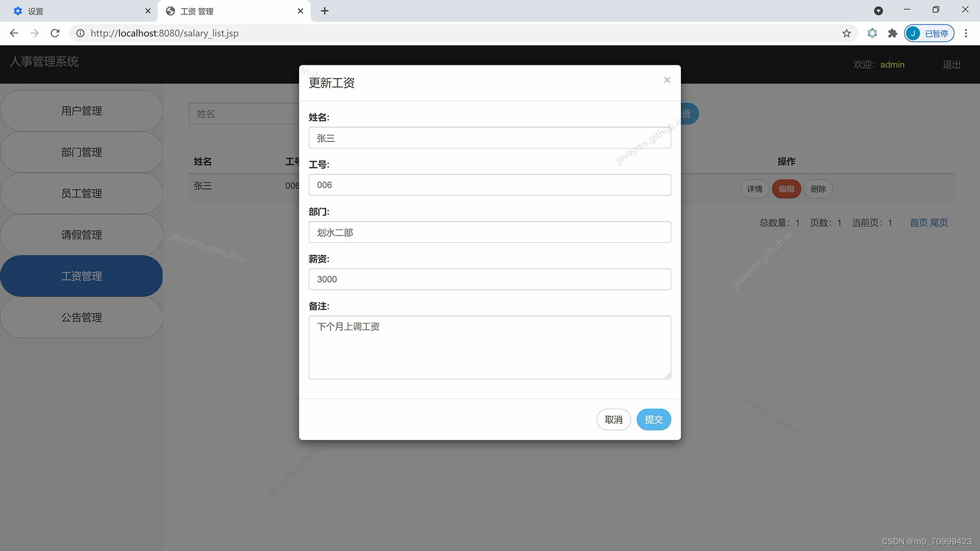Switch to the 设置 browser tab

(77, 11)
